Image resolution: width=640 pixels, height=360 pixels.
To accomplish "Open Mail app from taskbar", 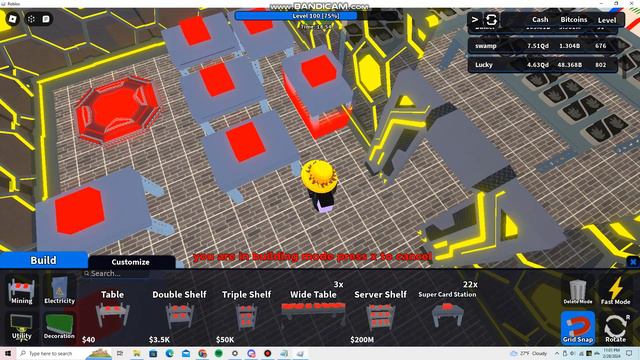I will pos(186,353).
